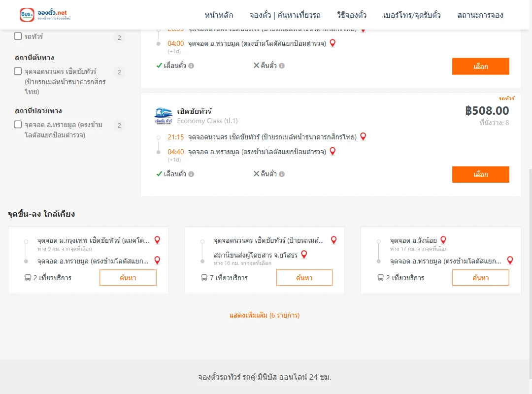Tick จุดจอด อ.ทรายมูล destination station checkbox
Image resolution: width=532 pixels, height=394 pixels.
tap(18, 125)
